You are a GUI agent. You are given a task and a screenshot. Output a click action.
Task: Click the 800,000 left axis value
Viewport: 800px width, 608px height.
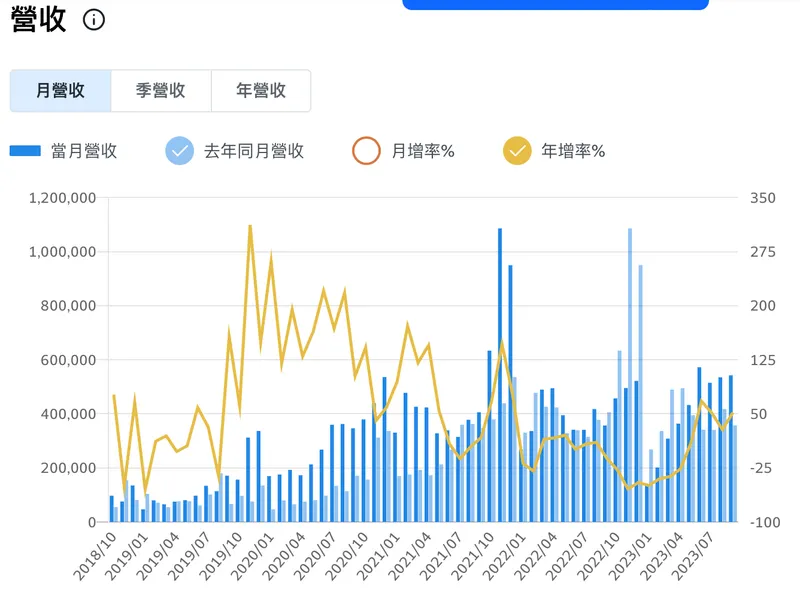(68, 306)
